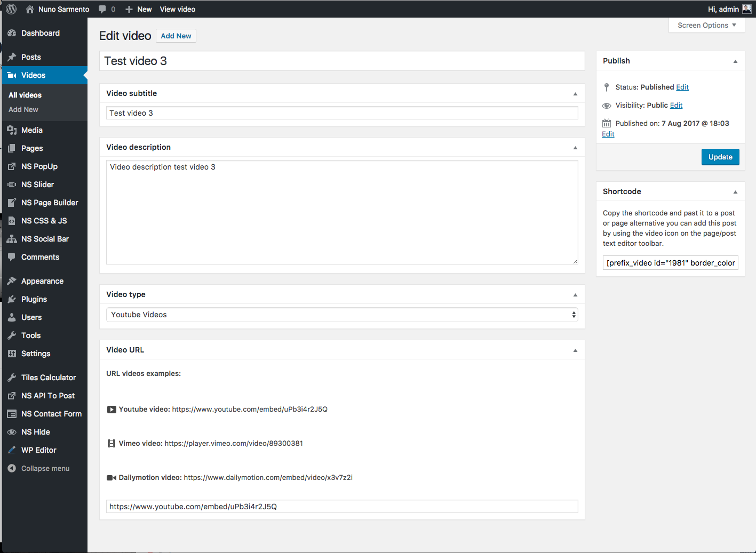Open Nuno Sarmento site name link
This screenshot has width=756, height=553.
point(64,9)
